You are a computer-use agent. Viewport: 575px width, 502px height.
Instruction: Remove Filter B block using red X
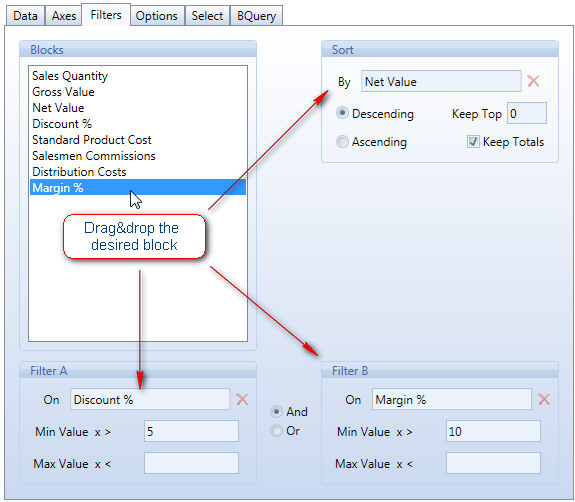coord(544,399)
